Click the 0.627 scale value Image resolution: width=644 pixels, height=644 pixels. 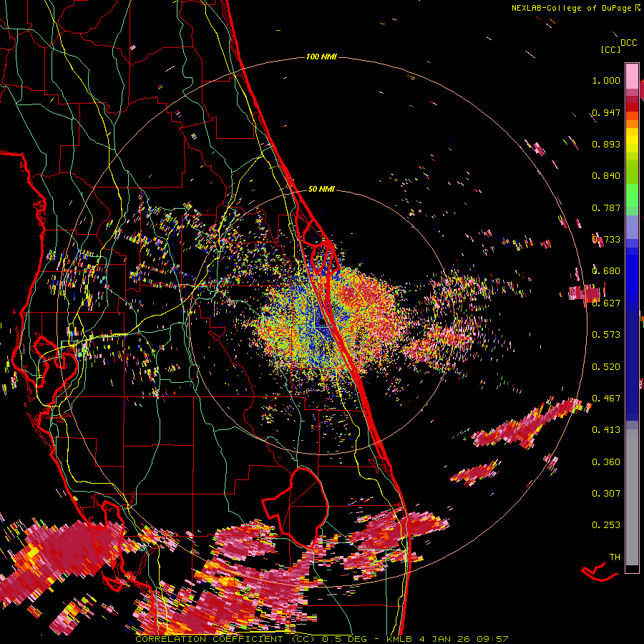click(606, 303)
